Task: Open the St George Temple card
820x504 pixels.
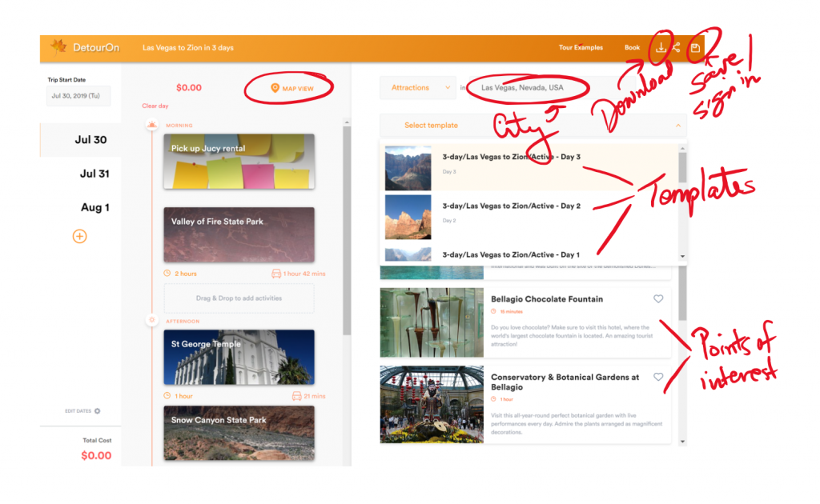Action: tap(239, 358)
